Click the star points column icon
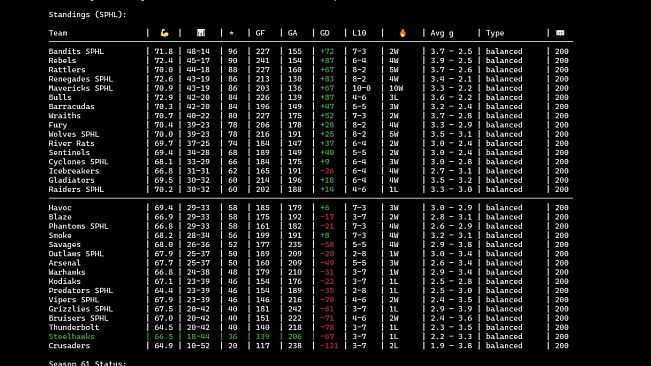 (x=232, y=33)
